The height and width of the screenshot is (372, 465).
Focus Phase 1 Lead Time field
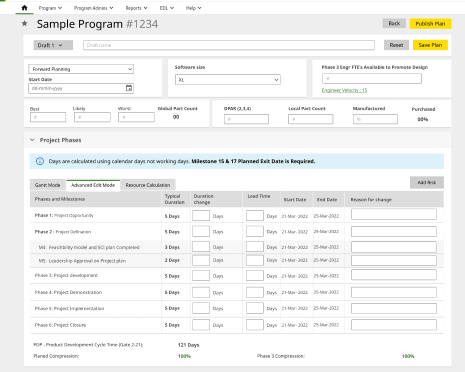255,216
